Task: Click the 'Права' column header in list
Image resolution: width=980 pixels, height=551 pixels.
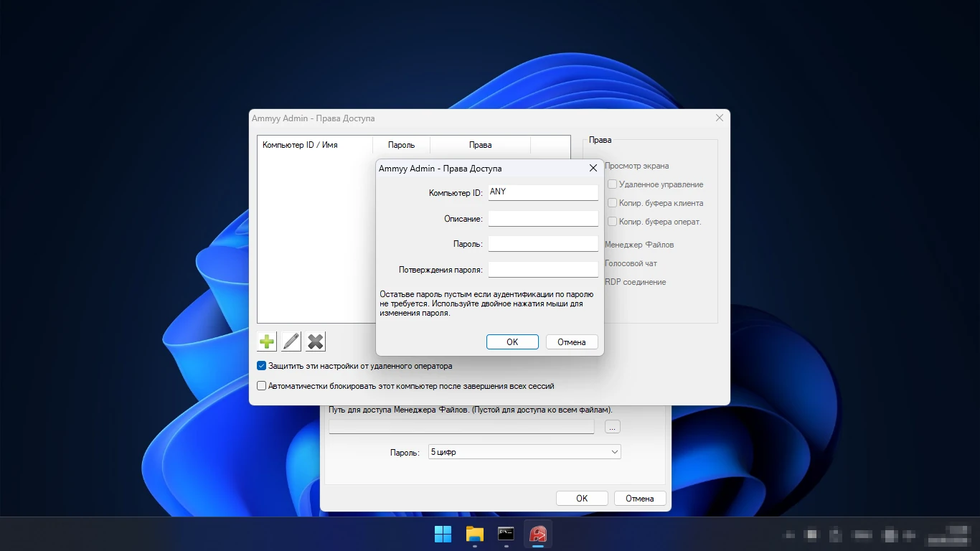Action: (x=480, y=145)
